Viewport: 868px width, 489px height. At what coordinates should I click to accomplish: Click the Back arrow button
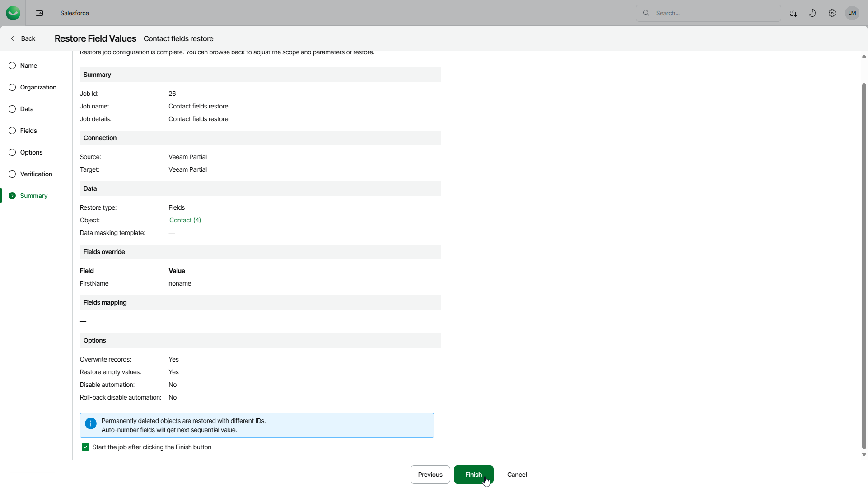click(23, 38)
